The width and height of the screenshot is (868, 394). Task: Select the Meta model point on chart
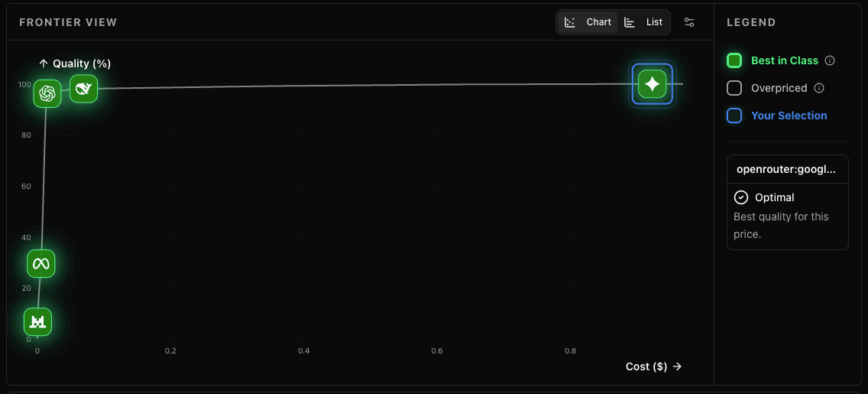click(41, 263)
